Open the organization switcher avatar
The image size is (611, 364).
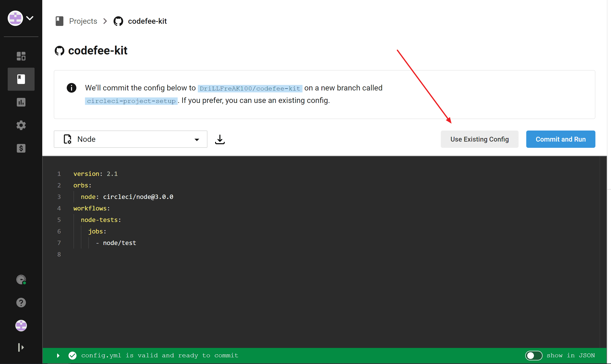pyautogui.click(x=15, y=18)
